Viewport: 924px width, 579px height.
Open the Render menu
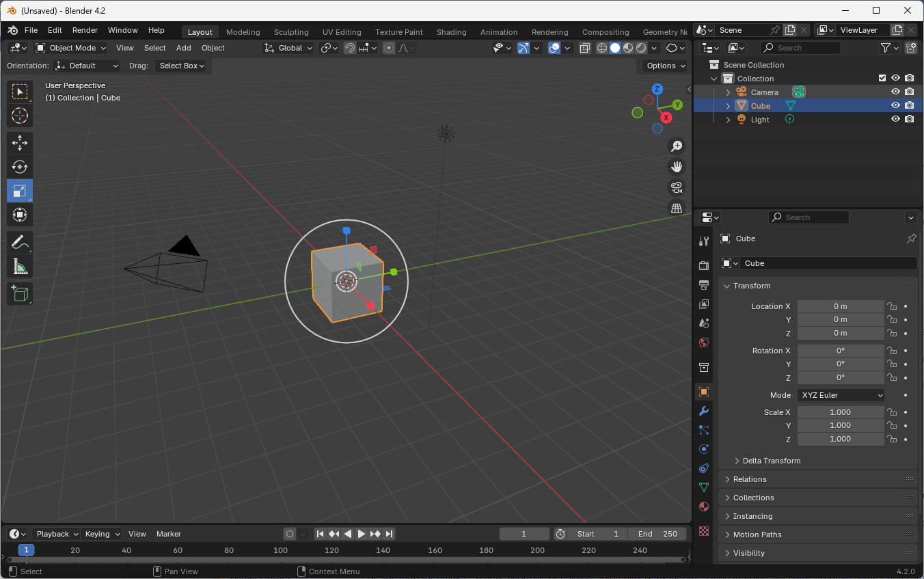click(85, 30)
